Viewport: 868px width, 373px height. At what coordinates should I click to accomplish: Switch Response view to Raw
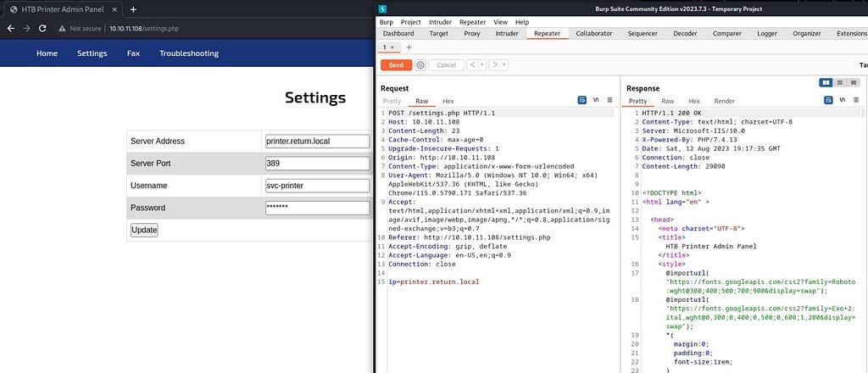(x=668, y=101)
